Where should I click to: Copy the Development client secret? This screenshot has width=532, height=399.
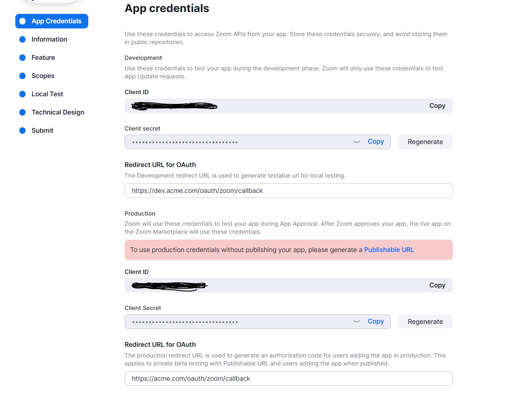pos(376,142)
